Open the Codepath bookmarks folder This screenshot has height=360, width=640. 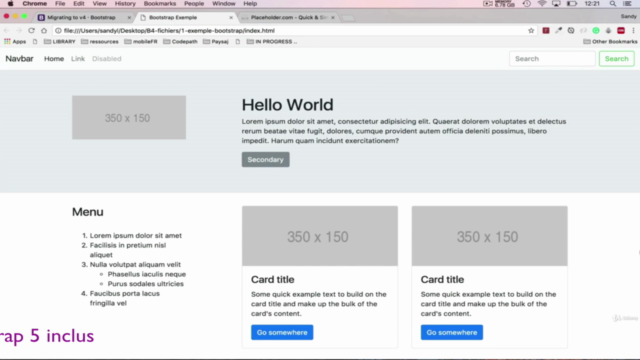click(180, 42)
